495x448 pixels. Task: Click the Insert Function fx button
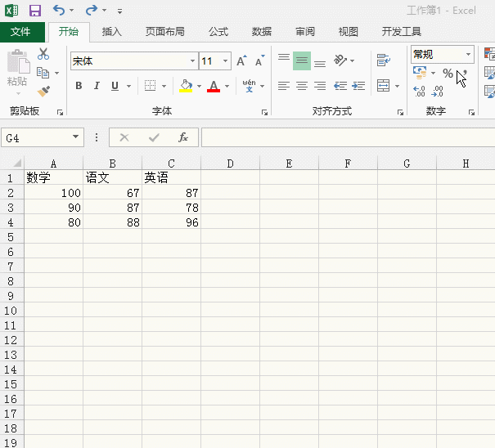[x=183, y=137]
